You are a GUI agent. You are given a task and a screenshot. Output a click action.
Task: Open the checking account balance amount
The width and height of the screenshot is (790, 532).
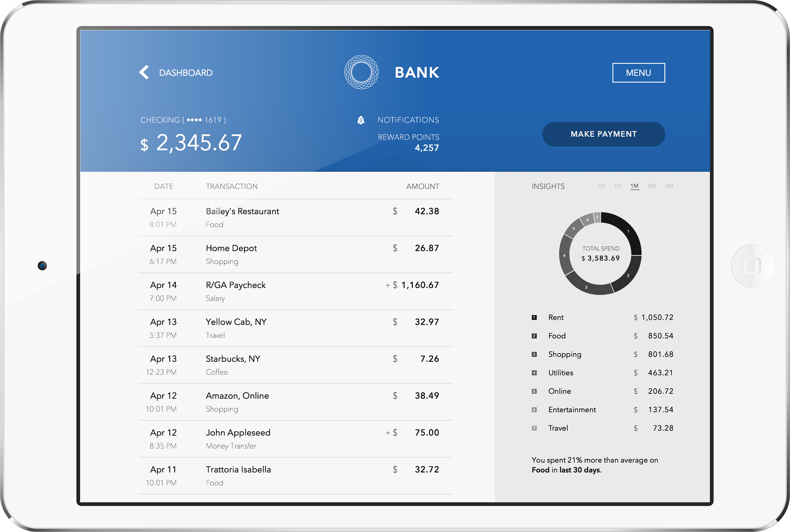199,143
